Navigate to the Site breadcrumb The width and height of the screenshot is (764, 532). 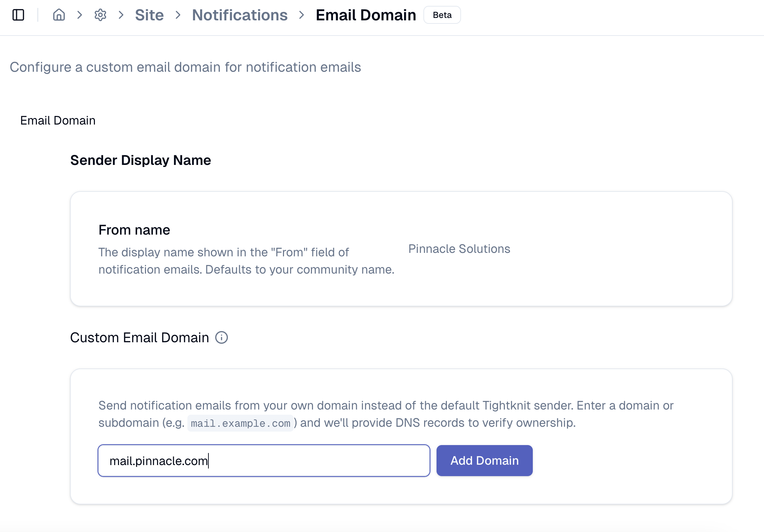(x=149, y=15)
